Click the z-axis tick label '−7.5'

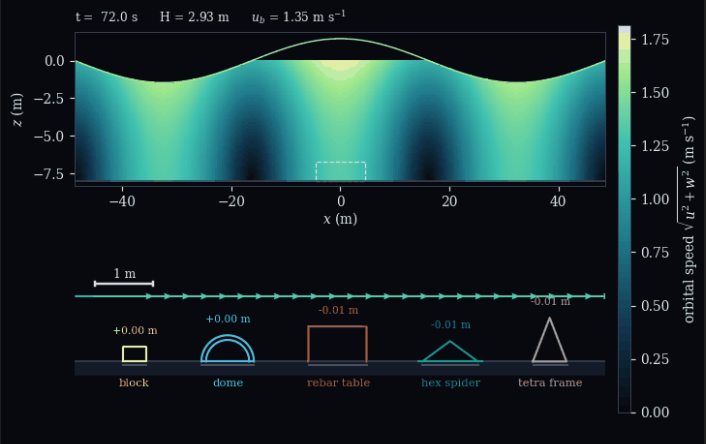(x=50, y=174)
